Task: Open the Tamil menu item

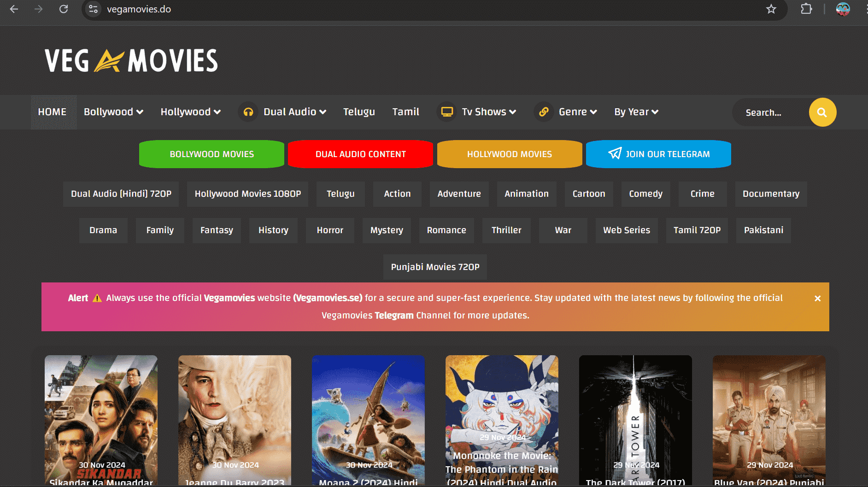Action: pos(406,112)
